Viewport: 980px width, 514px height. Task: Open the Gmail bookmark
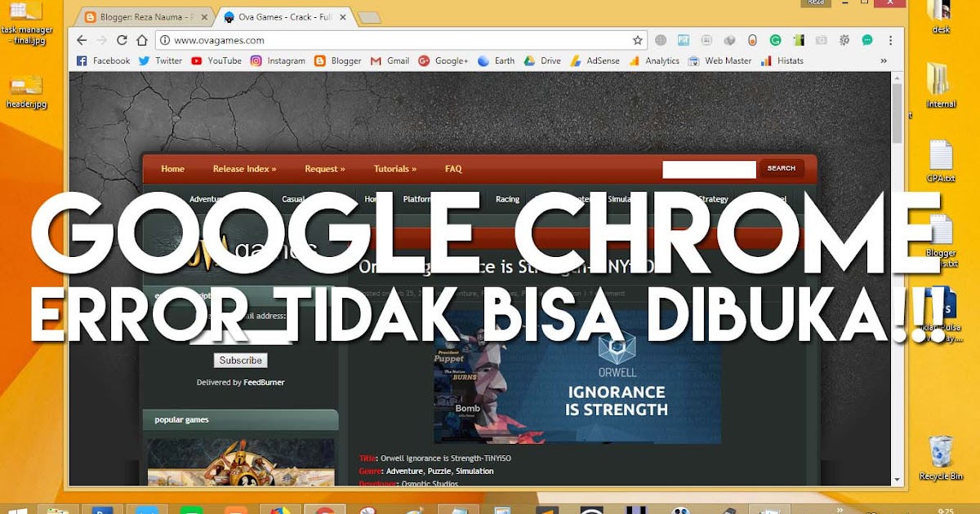tap(390, 60)
